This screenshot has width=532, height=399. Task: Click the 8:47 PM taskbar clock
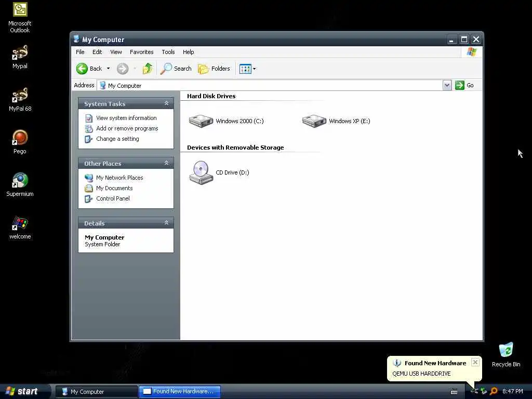tap(513, 391)
